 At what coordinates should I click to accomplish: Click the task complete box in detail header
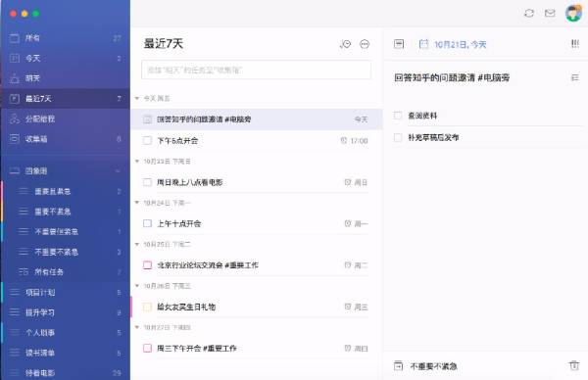point(399,44)
